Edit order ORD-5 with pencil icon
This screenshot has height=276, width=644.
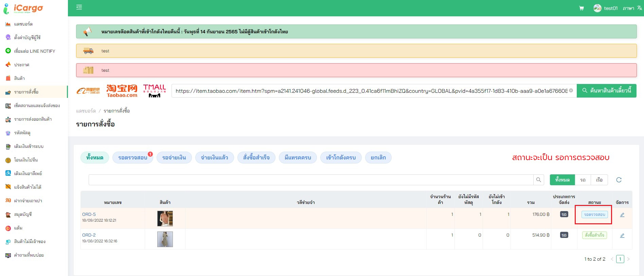(x=622, y=215)
